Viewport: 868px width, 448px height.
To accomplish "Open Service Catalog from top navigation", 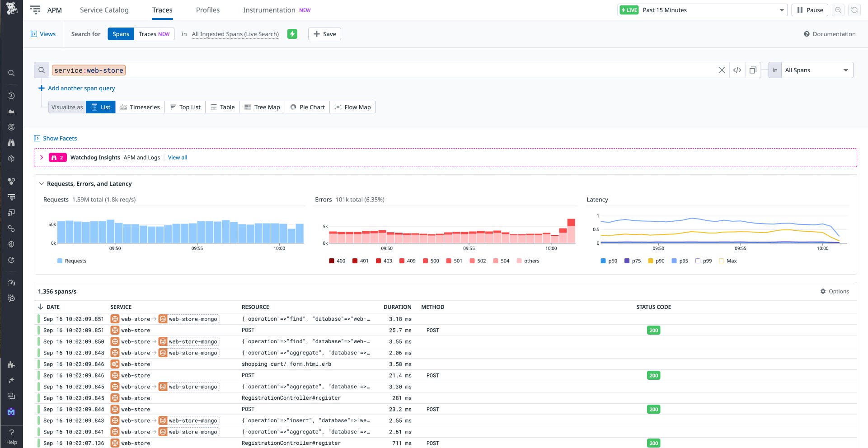I will [104, 9].
